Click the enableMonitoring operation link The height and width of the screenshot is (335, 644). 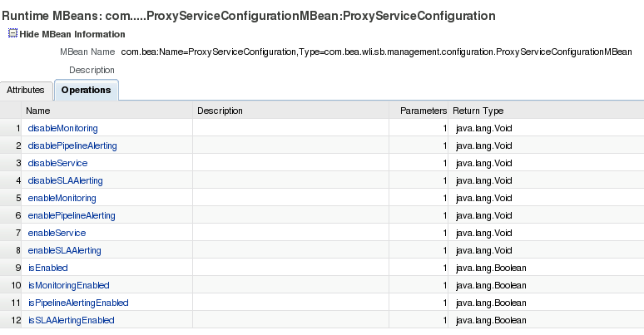tap(62, 198)
